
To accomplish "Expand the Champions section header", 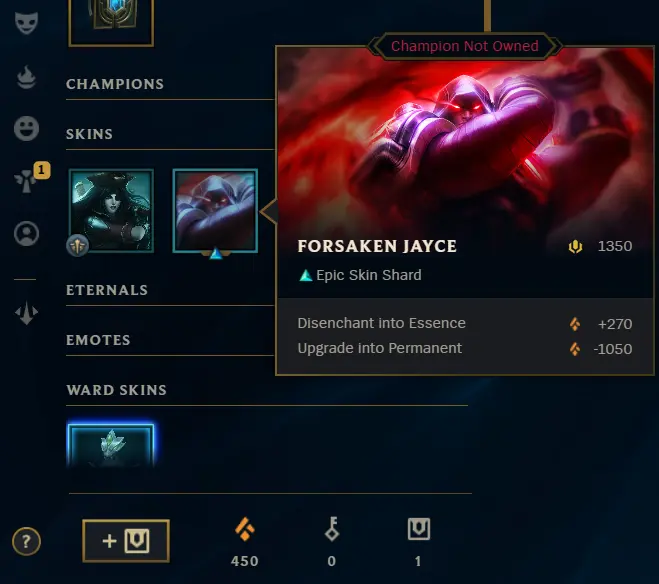I will pyautogui.click(x=115, y=84).
